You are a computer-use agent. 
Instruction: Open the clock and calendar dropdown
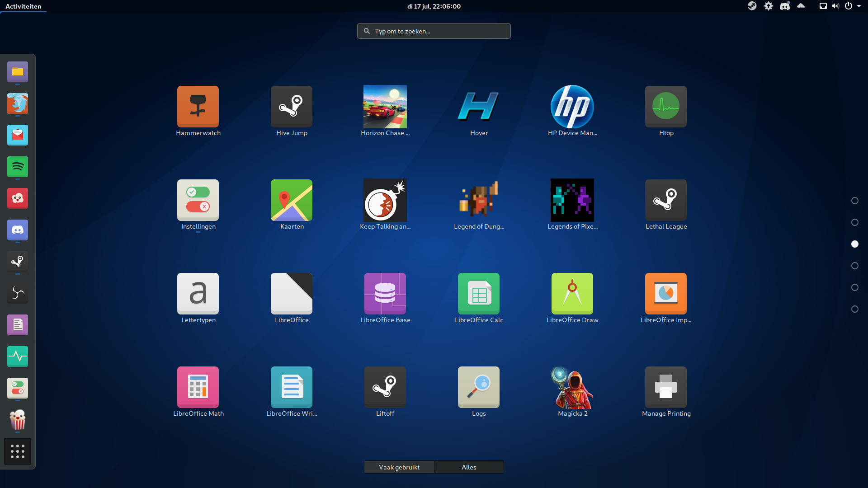coord(434,6)
